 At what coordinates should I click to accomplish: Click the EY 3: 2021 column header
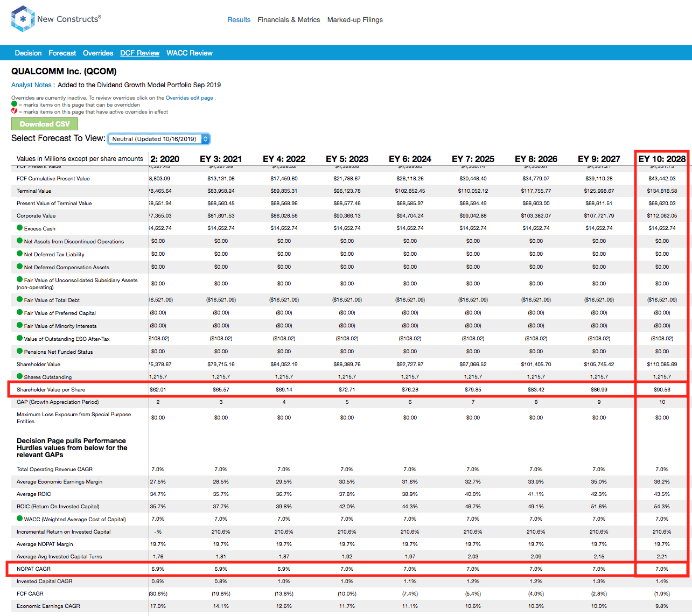221,159
